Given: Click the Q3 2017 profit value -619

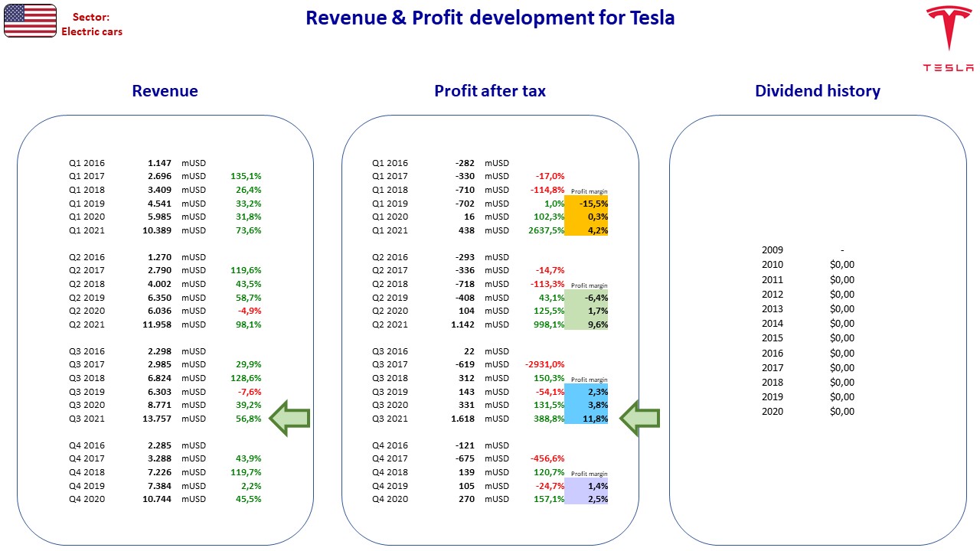Looking at the screenshot, I should pos(465,365).
